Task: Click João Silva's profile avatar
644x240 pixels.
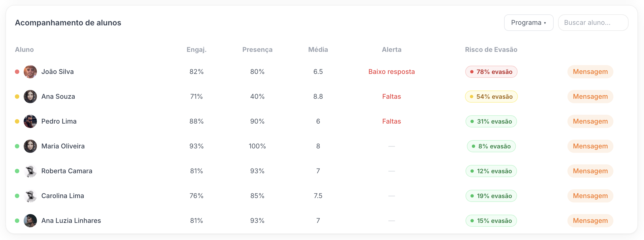Action: (x=30, y=71)
